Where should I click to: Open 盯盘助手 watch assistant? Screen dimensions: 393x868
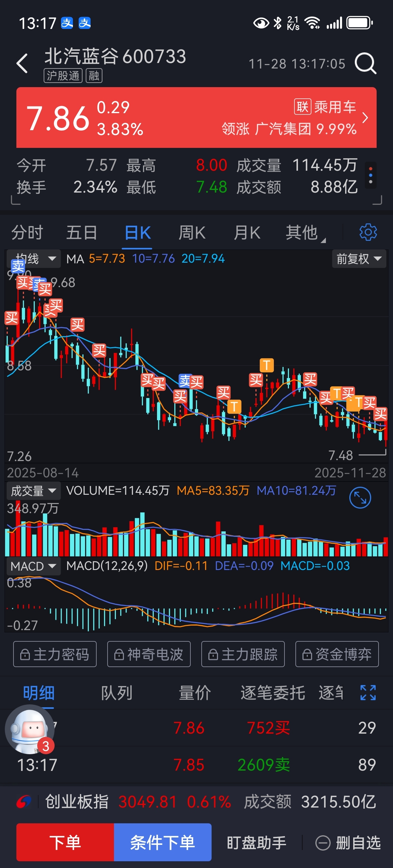pyautogui.click(x=257, y=843)
